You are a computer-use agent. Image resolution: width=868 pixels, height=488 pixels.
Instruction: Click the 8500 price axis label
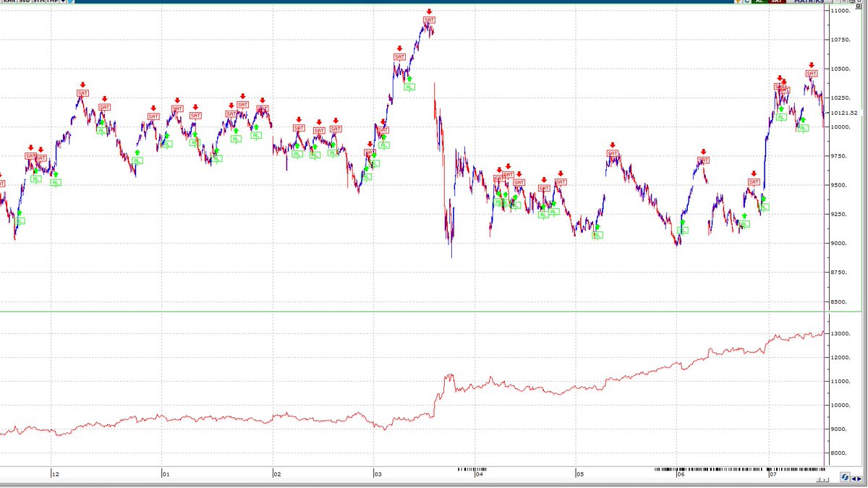[839, 302]
